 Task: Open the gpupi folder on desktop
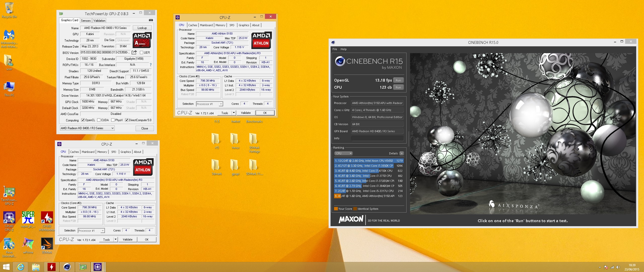(235, 167)
